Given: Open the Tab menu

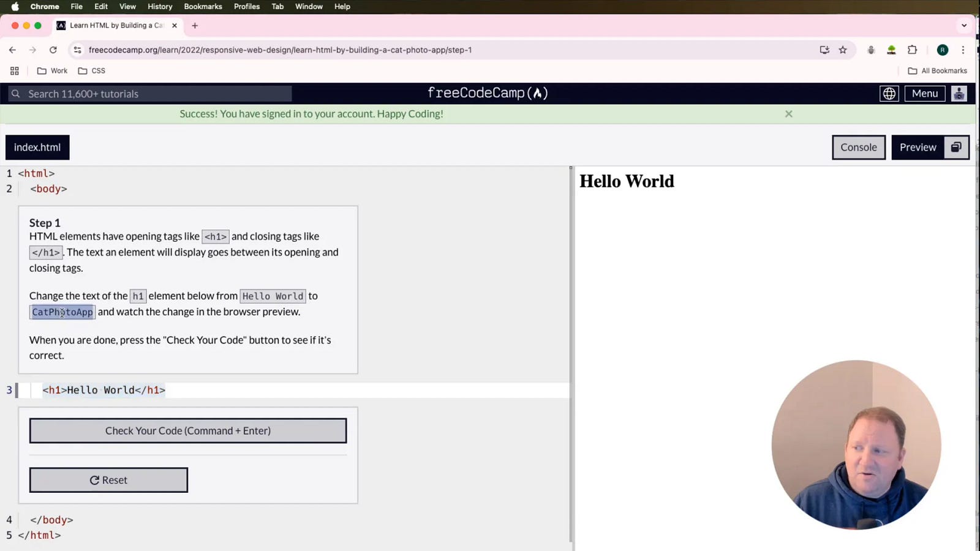Looking at the screenshot, I should tap(277, 7).
